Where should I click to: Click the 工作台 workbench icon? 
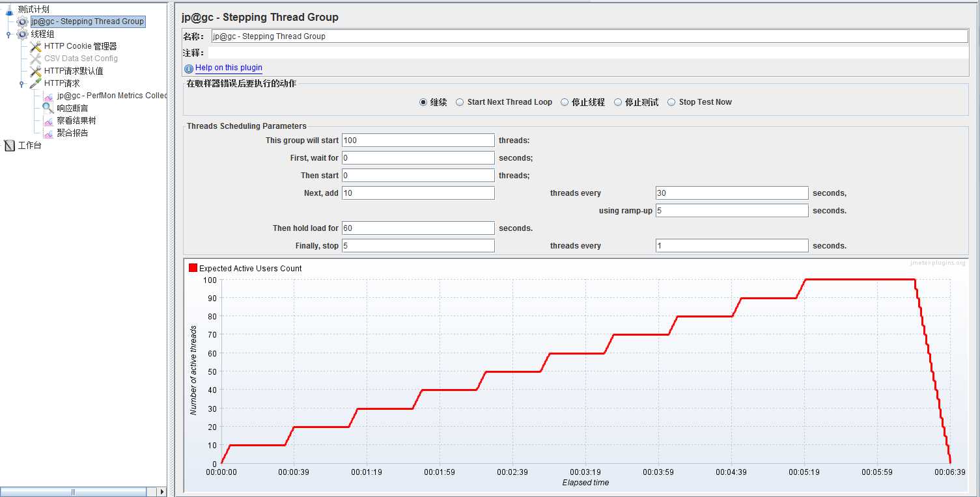point(9,145)
